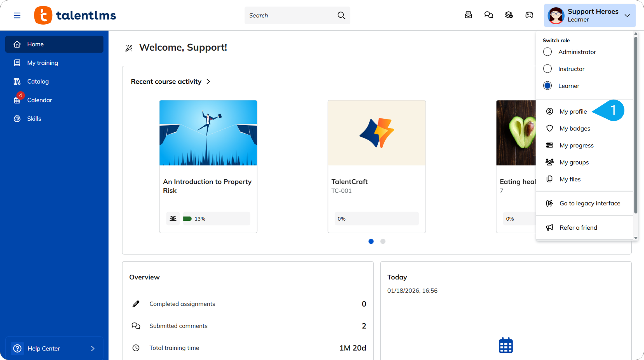The height and width of the screenshot is (360, 644).
Task: Select the Administrator role
Action: 547,52
